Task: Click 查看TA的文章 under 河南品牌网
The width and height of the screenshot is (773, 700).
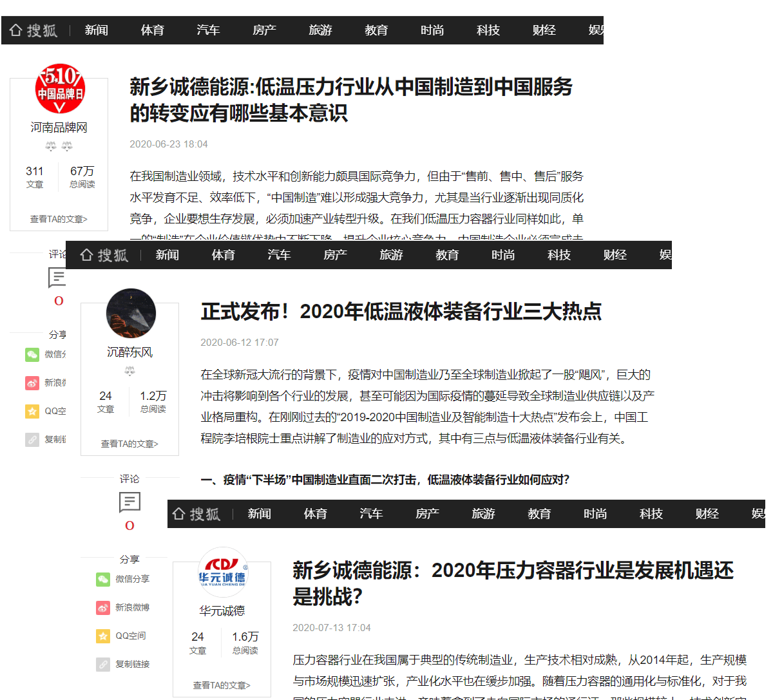Action: [x=59, y=219]
